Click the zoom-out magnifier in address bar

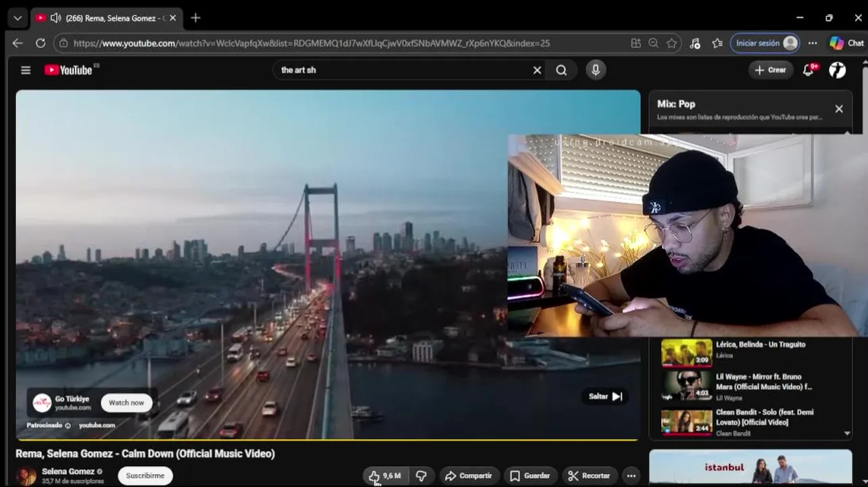click(x=653, y=43)
